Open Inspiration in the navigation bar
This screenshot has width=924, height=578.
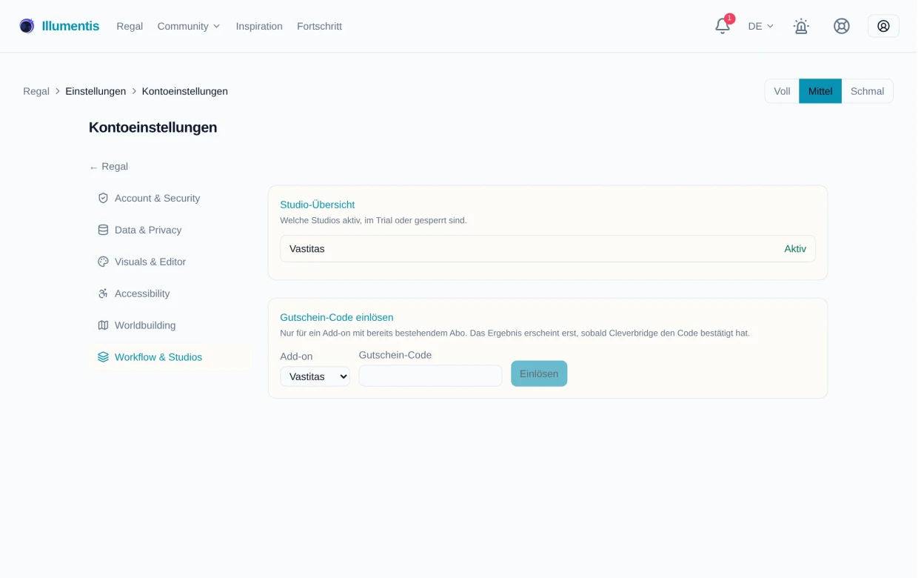(259, 26)
